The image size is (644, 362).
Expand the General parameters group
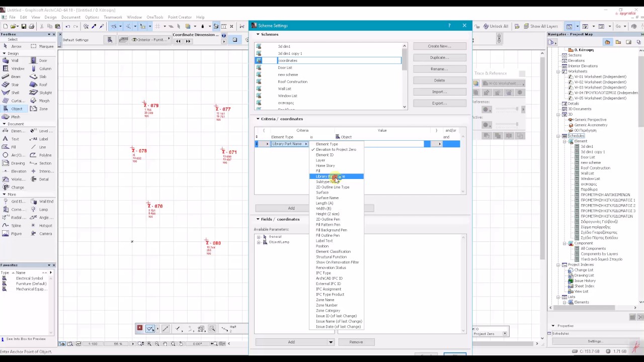click(x=259, y=237)
